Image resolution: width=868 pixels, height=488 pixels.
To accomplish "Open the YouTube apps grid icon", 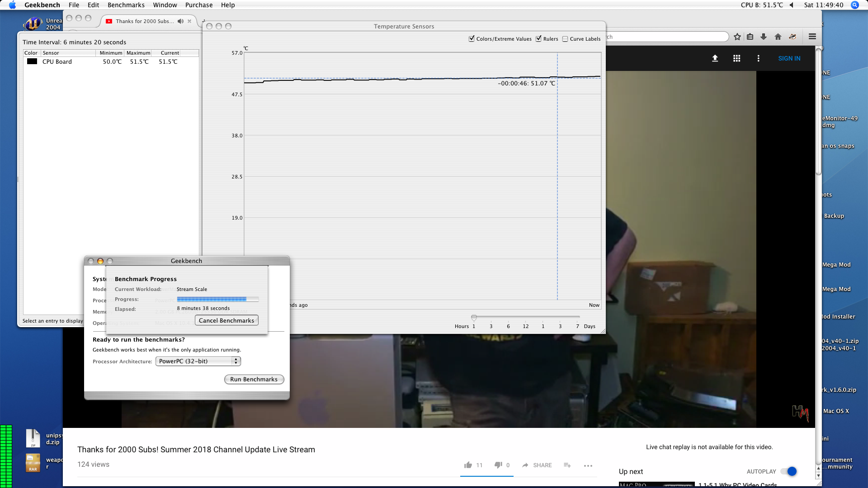I will tap(736, 58).
